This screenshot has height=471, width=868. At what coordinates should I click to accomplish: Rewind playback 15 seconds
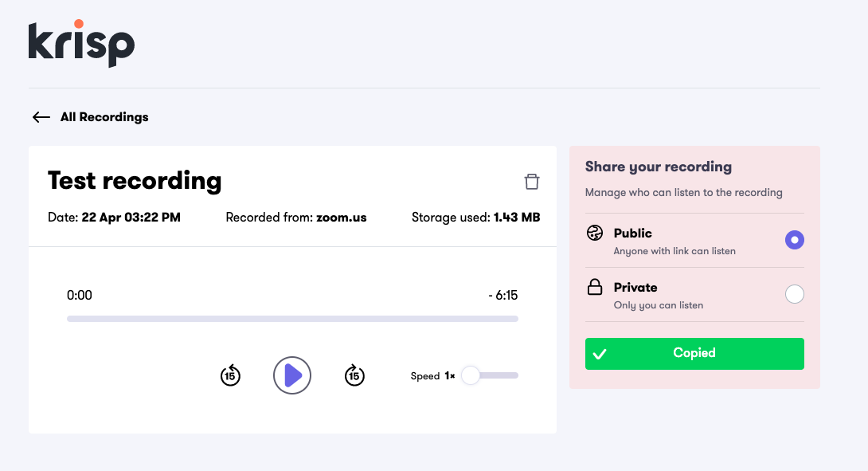coord(230,375)
